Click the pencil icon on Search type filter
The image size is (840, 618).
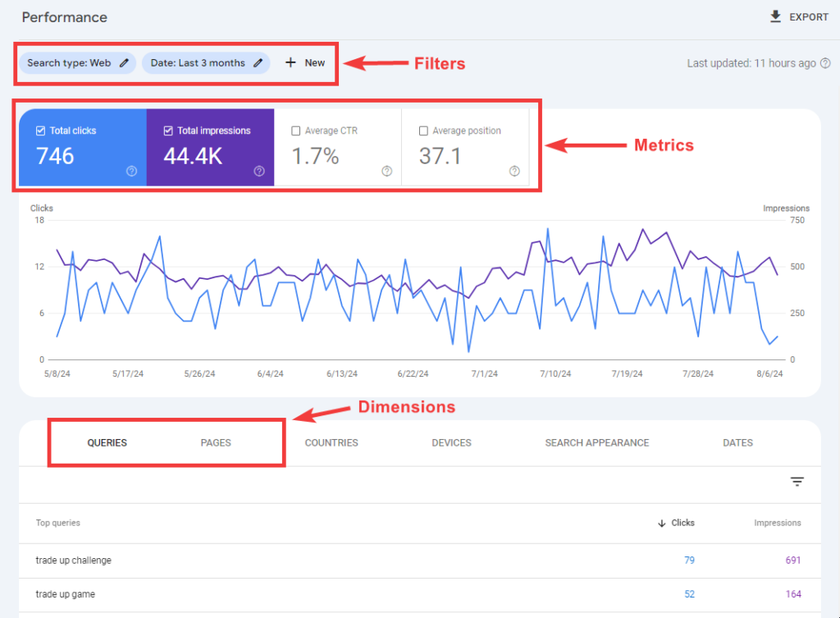[123, 62]
